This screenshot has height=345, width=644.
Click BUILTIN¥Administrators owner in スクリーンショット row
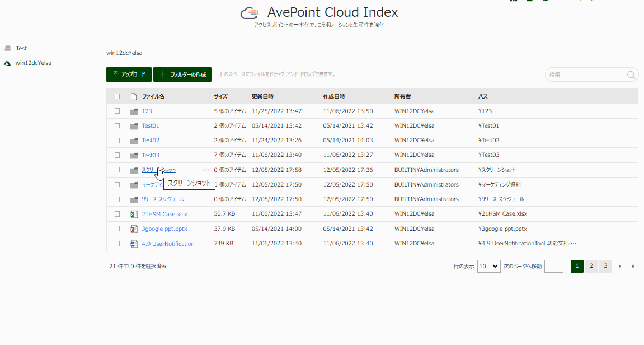coord(426,170)
